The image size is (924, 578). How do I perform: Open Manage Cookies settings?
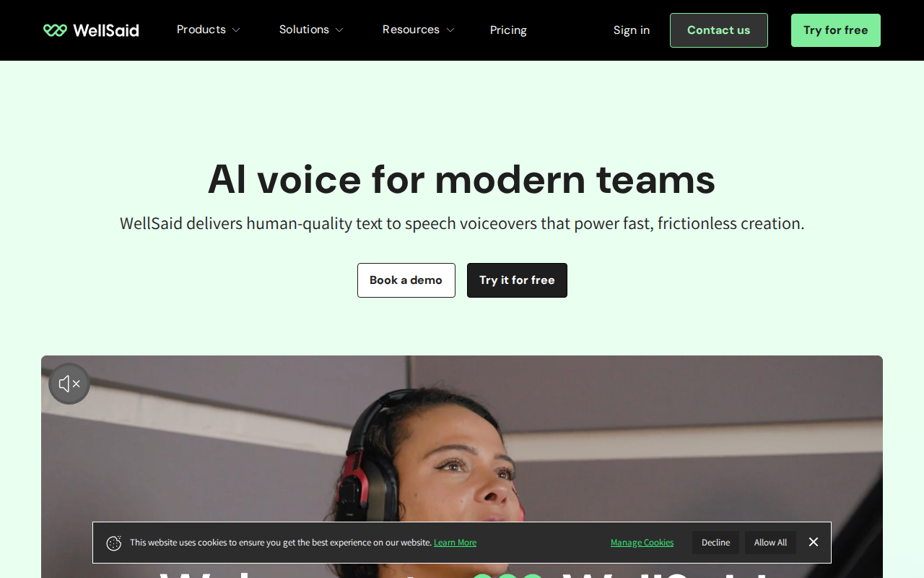coord(642,543)
